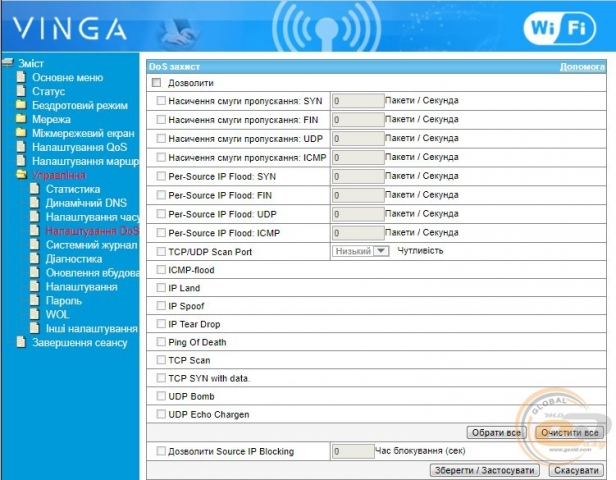This screenshot has height=480, width=616.
Task: Toggle the IP Tear Drop checkbox
Action: click(161, 324)
